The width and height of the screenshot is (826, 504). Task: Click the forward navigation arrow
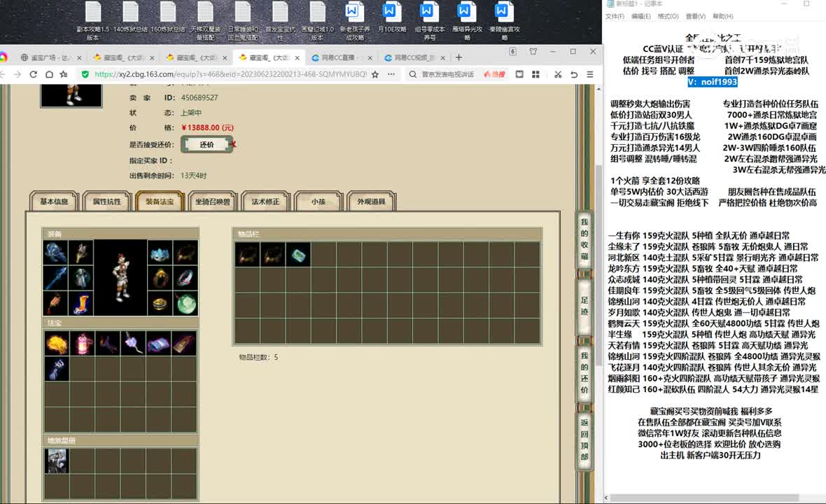(x=17, y=74)
